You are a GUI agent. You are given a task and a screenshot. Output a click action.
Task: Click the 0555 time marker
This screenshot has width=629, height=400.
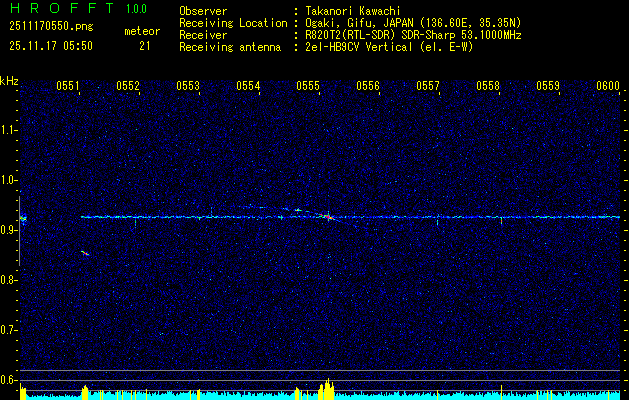coord(308,85)
